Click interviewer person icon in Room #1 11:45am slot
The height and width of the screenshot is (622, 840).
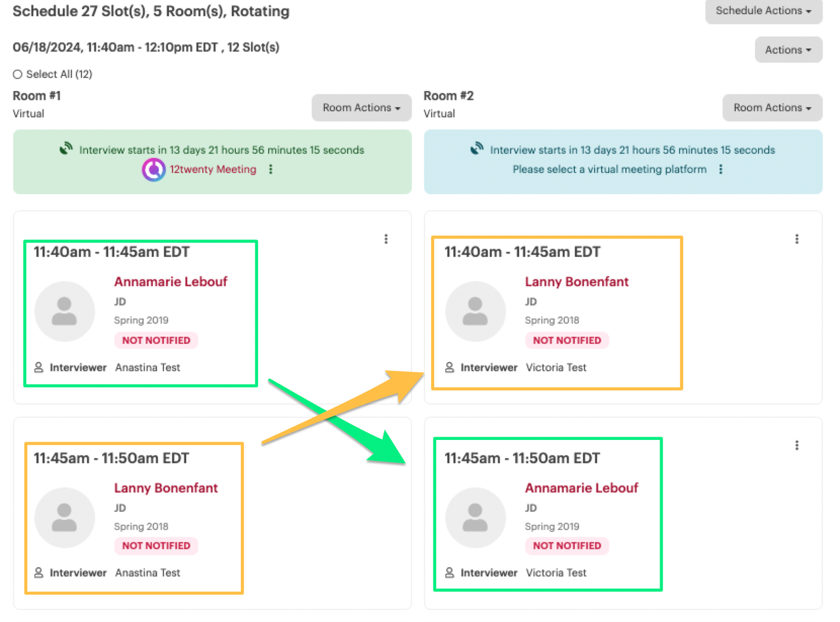click(39, 573)
